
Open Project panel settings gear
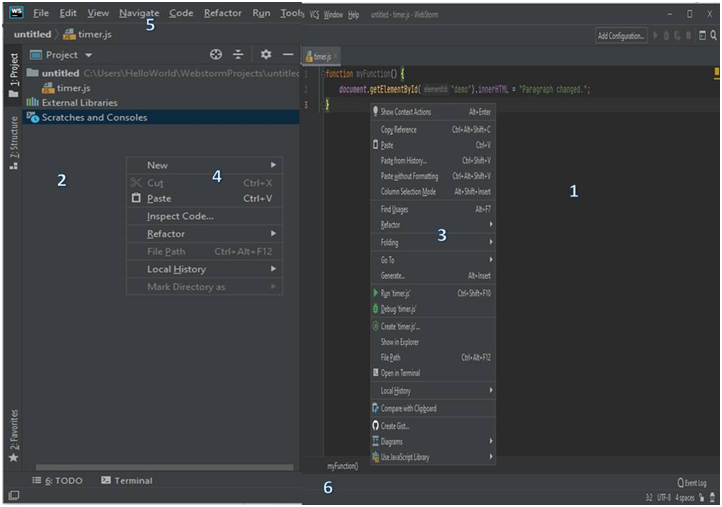click(x=266, y=55)
